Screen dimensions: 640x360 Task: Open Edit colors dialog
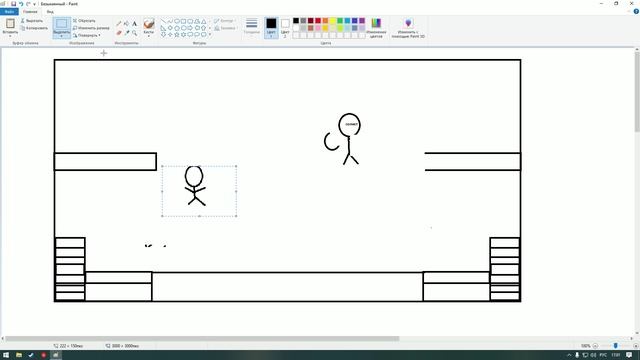376,28
